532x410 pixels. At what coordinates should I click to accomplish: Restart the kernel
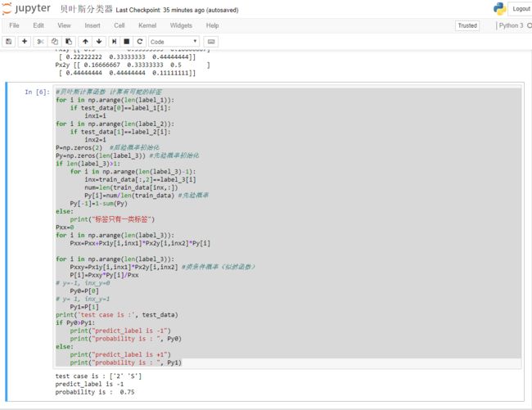click(x=139, y=42)
